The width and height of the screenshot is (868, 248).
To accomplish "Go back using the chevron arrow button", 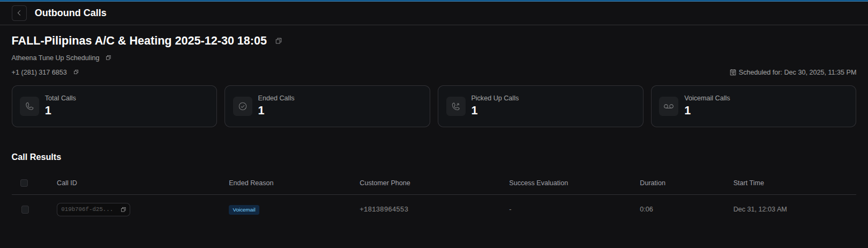I will coord(19,13).
